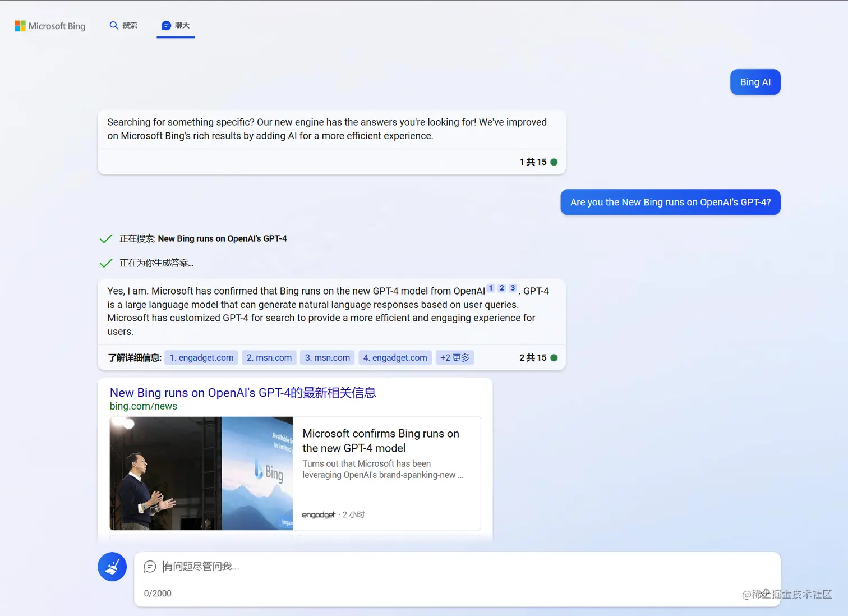The height and width of the screenshot is (616, 848).
Task: Click the Microsoft Bing logo
Action: click(50, 26)
